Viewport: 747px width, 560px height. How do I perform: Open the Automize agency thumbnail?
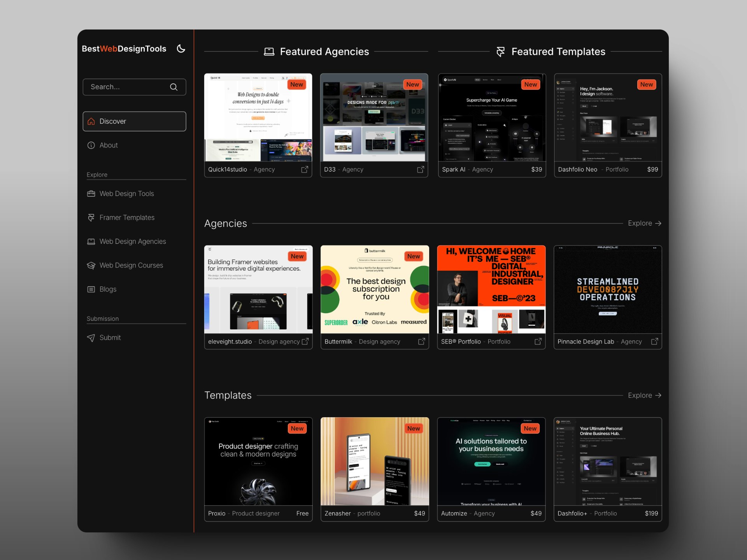(491, 462)
